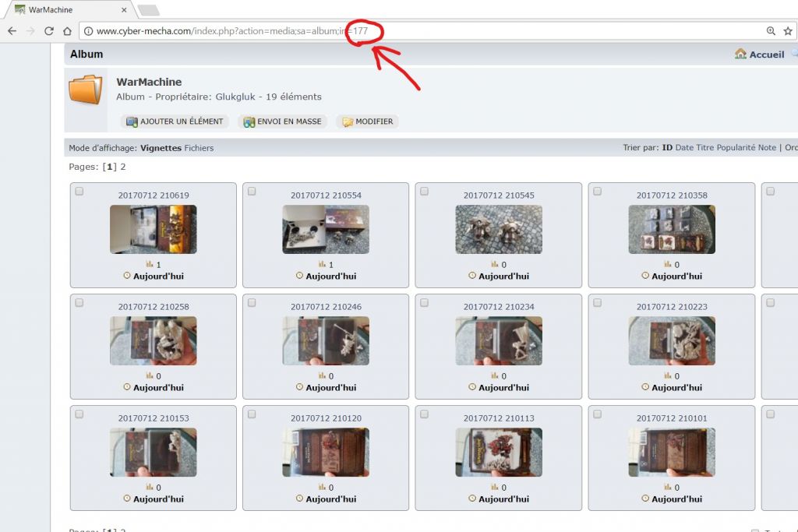798x532 pixels.
Task: Click clock icon under 20170712 210358
Action: (645, 276)
